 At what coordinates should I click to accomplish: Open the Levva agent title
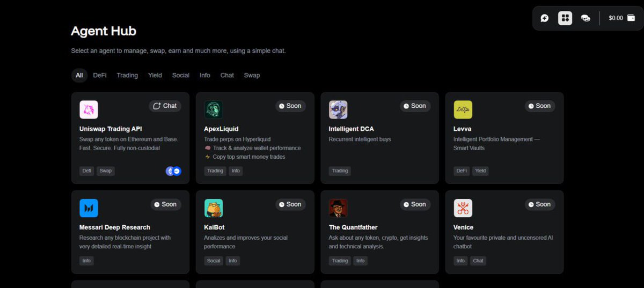pos(463,129)
